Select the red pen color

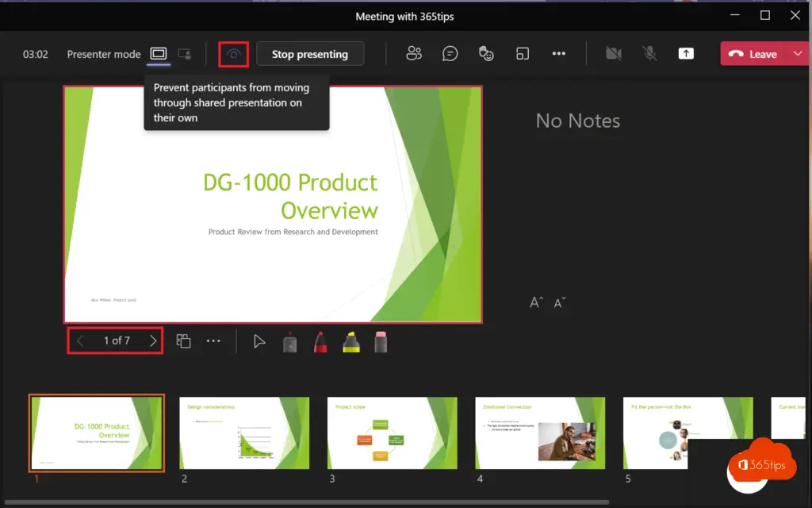point(320,341)
